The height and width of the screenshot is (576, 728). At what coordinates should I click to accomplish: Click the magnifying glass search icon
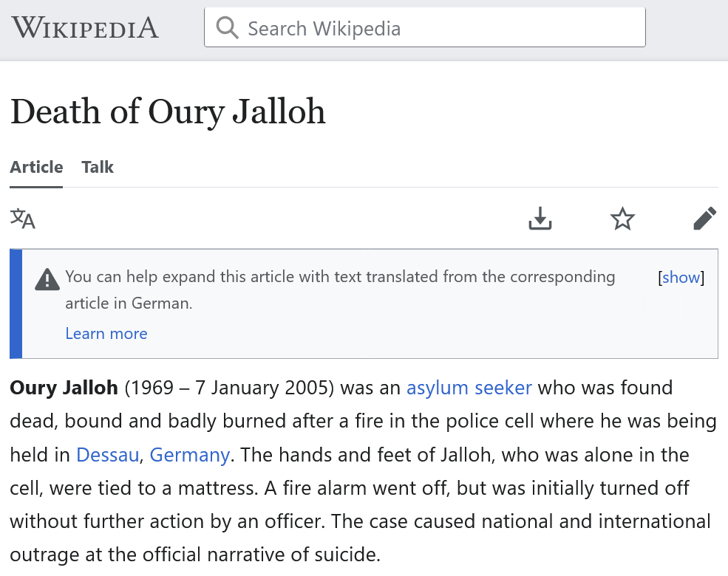[228, 28]
